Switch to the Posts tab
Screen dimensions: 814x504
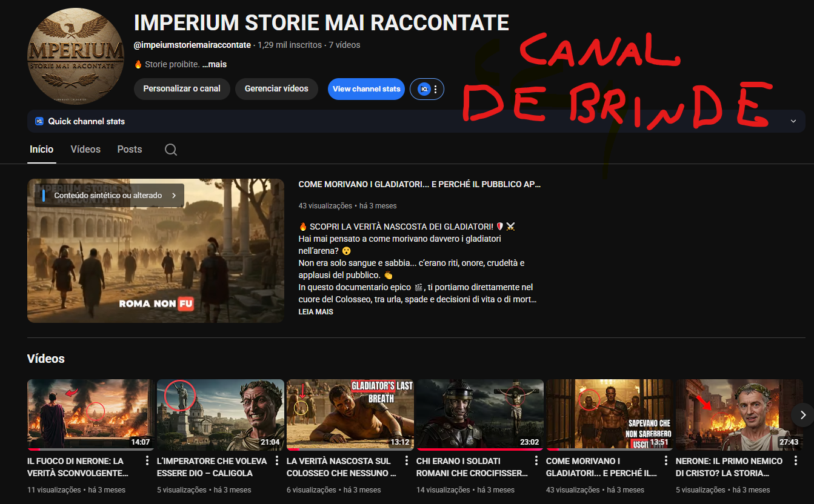130,150
